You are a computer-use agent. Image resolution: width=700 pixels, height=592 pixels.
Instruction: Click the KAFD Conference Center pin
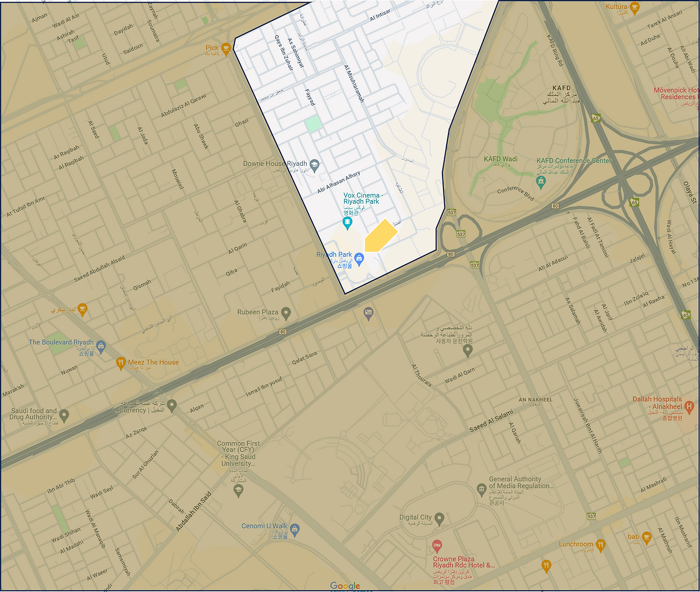coord(541,182)
